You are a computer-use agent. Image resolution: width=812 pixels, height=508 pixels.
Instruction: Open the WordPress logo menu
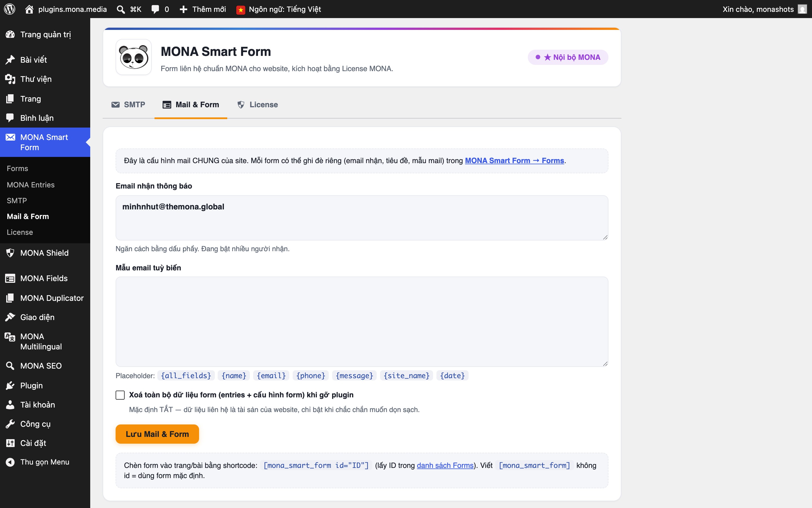coord(10,9)
